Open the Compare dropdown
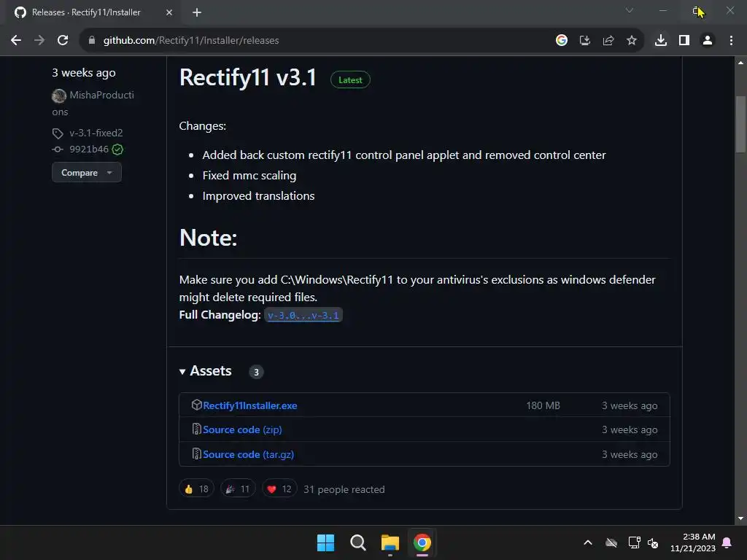The image size is (747, 560). coord(87,172)
